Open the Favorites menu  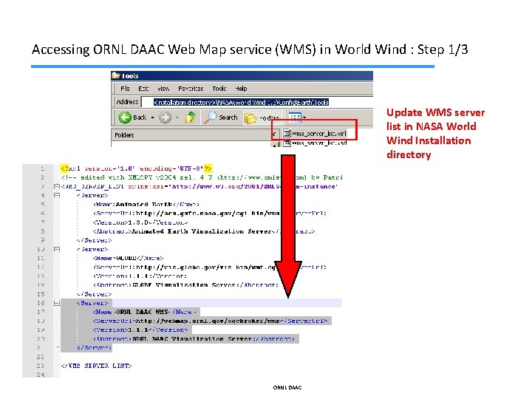point(191,89)
